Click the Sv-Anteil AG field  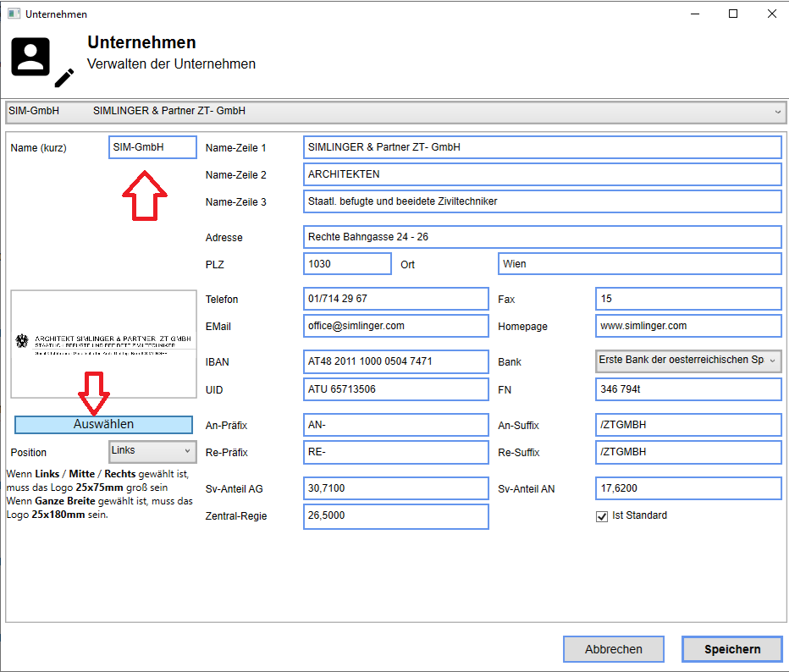(x=395, y=488)
